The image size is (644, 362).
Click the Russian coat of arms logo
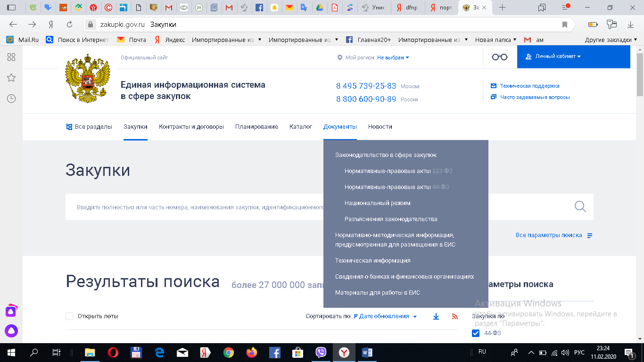[88, 78]
